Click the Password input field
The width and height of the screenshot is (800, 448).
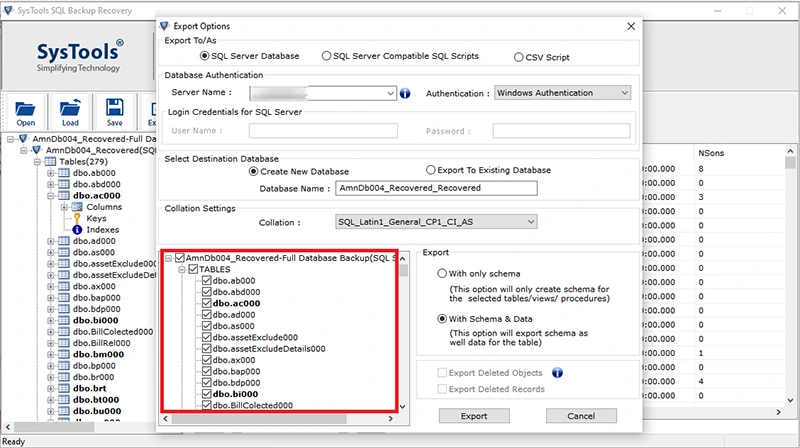[561, 131]
